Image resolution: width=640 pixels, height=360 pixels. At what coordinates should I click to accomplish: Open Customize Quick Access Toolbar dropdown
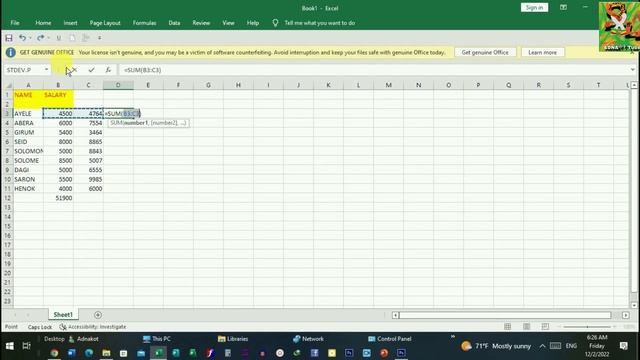tap(99, 38)
